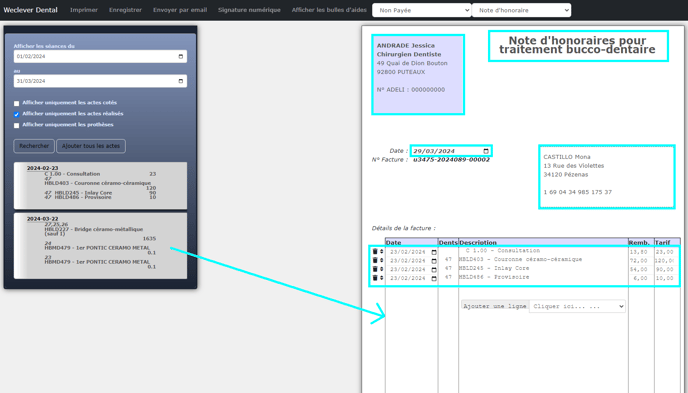Click the 'Ajouter une ligne' button
688x393 pixels.
pyautogui.click(x=495, y=306)
